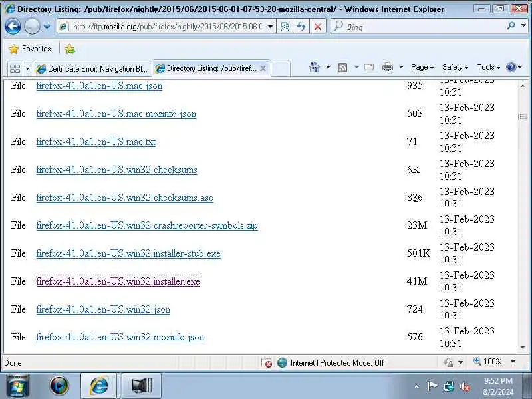The image size is (532, 399).
Task: Open firefox-41.0a1.en-US.mac.txt link
Action: [x=96, y=142]
